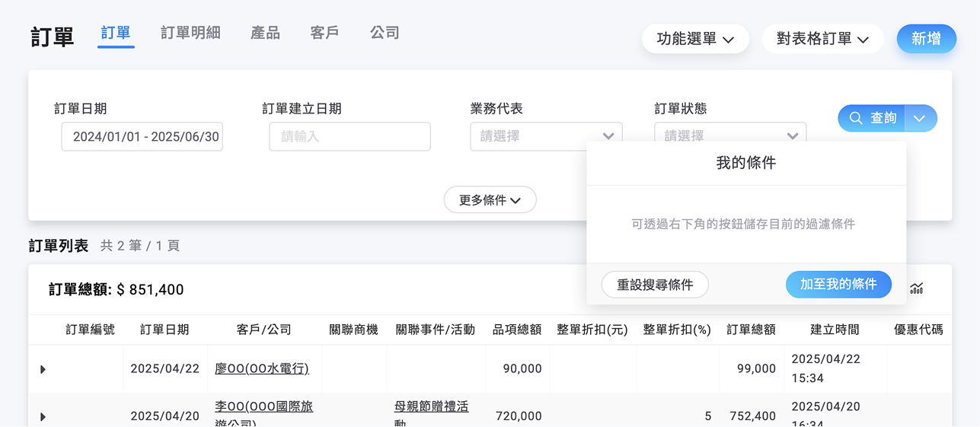Click the magnifier 查詢 search button
The image size is (980, 427).
tap(872, 118)
